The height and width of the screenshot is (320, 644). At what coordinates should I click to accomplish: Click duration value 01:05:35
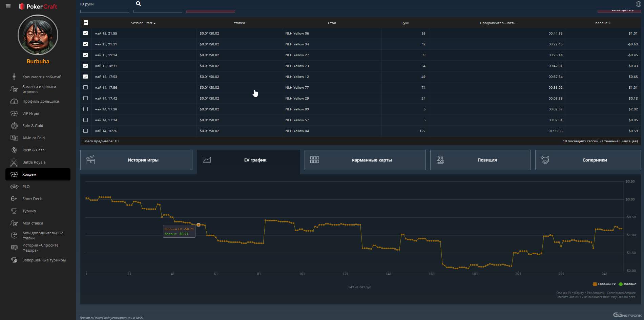(556, 131)
